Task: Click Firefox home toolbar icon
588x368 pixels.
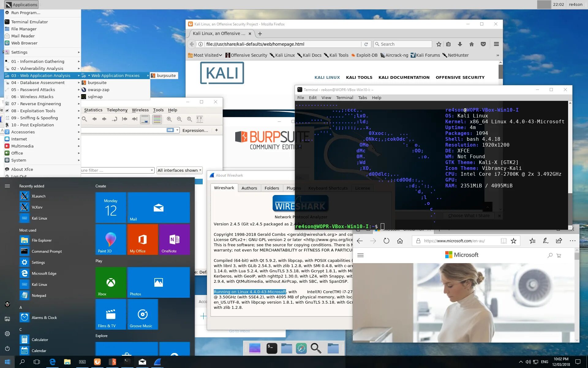Action: 472,44
